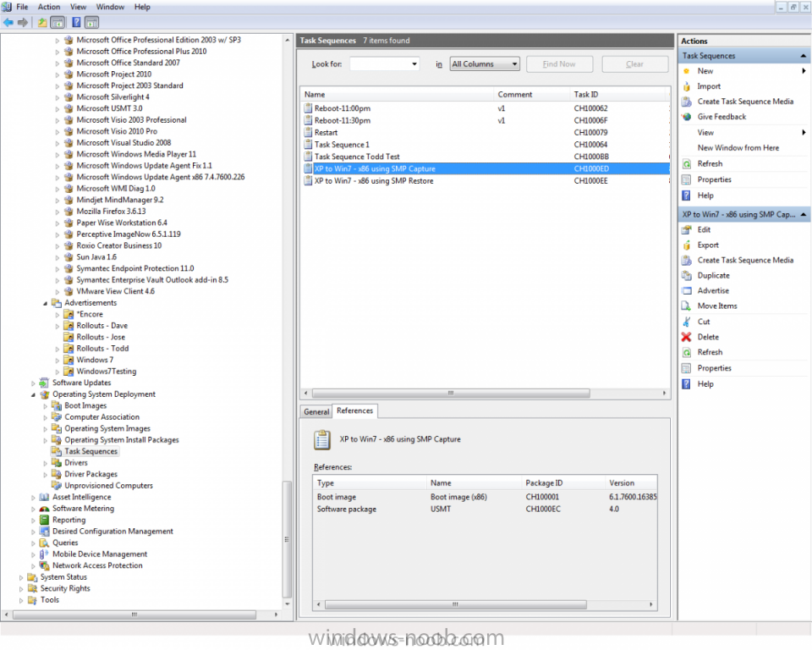Click the Comment column header
This screenshot has width=812, height=650.
pos(532,94)
